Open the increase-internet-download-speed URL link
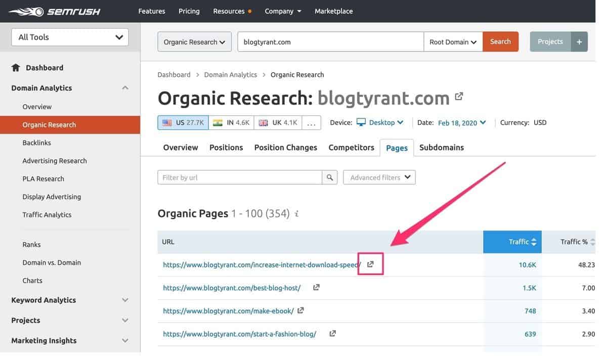The image size is (607, 364). click(x=262, y=264)
